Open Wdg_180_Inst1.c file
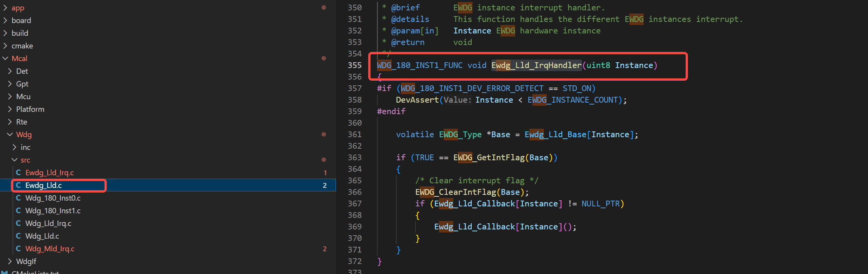Screen dimensions: 868x274 (53, 211)
